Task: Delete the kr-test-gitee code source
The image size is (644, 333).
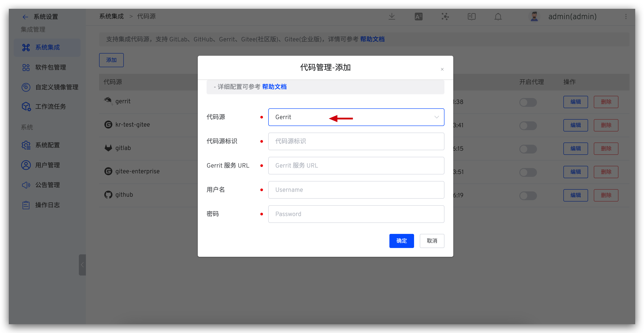Action: pyautogui.click(x=606, y=125)
